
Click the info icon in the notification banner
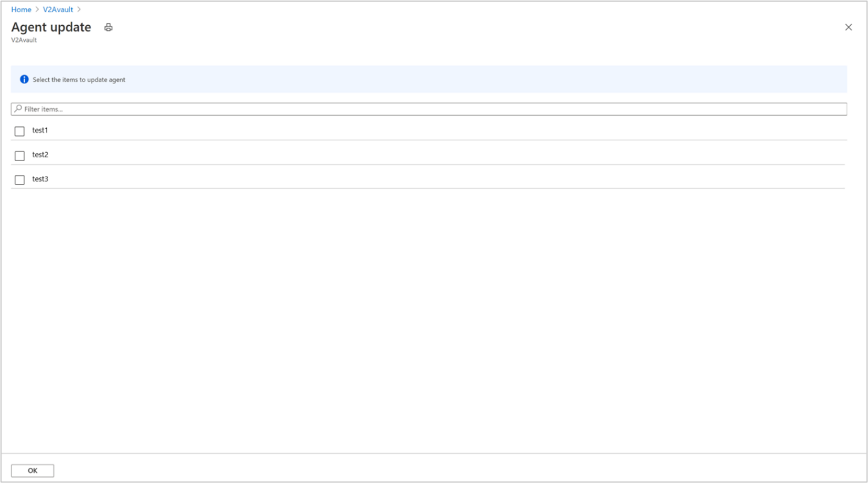click(23, 79)
